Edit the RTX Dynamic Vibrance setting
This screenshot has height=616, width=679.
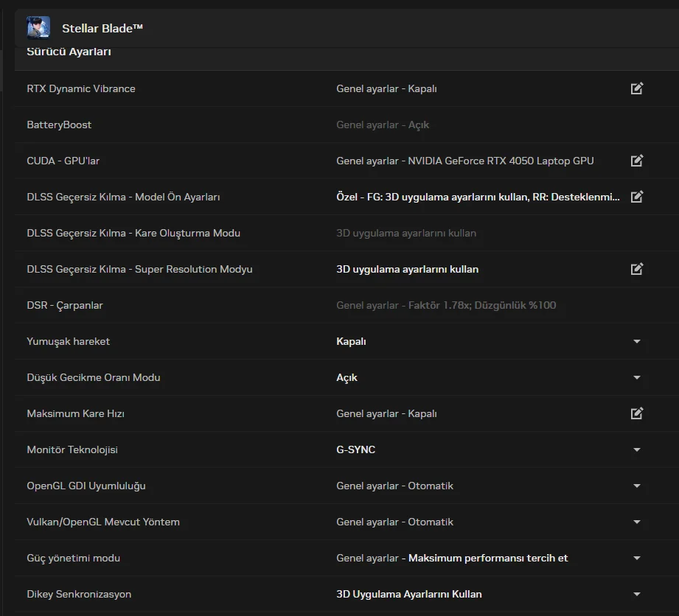click(637, 88)
